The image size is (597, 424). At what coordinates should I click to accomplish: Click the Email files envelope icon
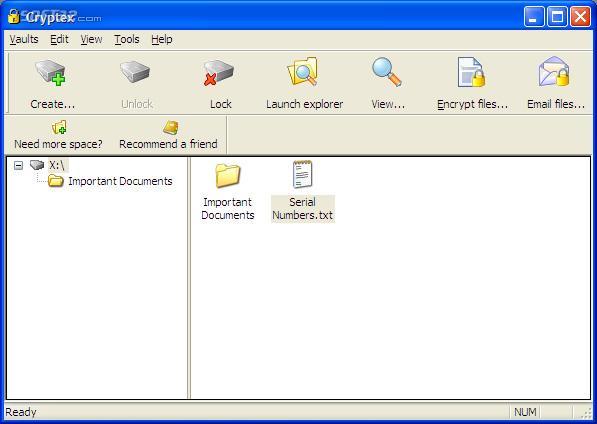pyautogui.click(x=554, y=72)
